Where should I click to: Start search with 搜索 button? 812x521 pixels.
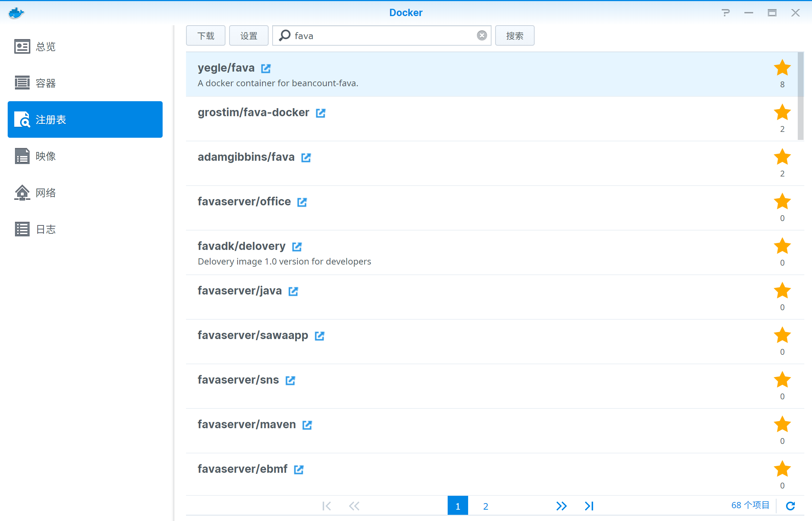tap(515, 35)
